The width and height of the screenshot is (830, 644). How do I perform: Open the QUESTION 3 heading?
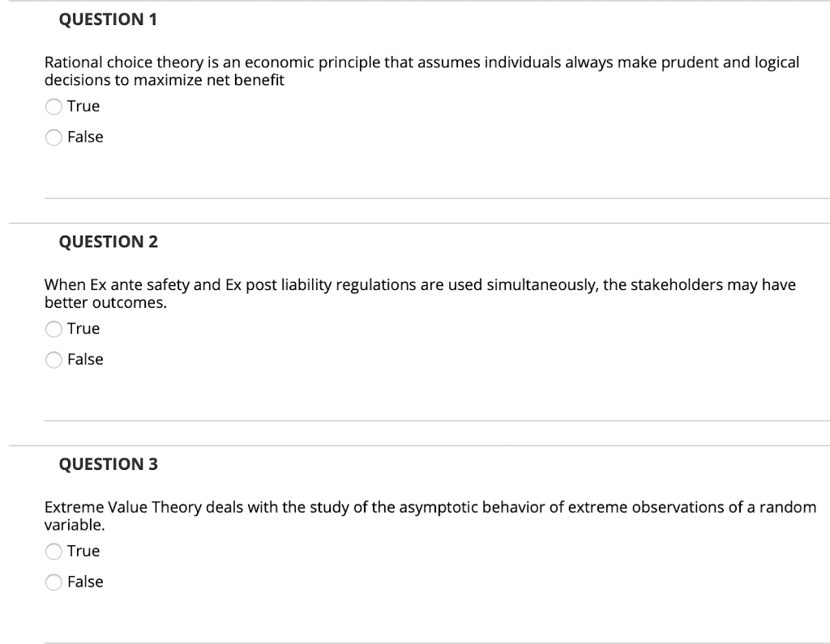click(x=108, y=464)
